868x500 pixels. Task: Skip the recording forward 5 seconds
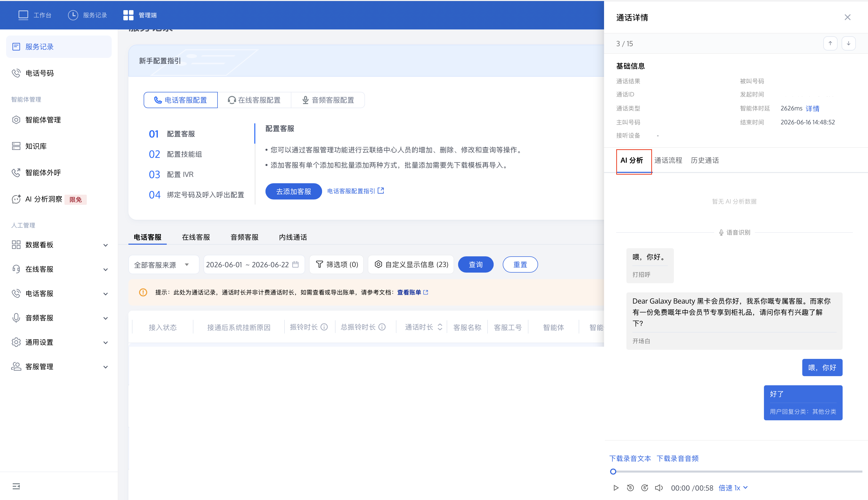point(645,488)
